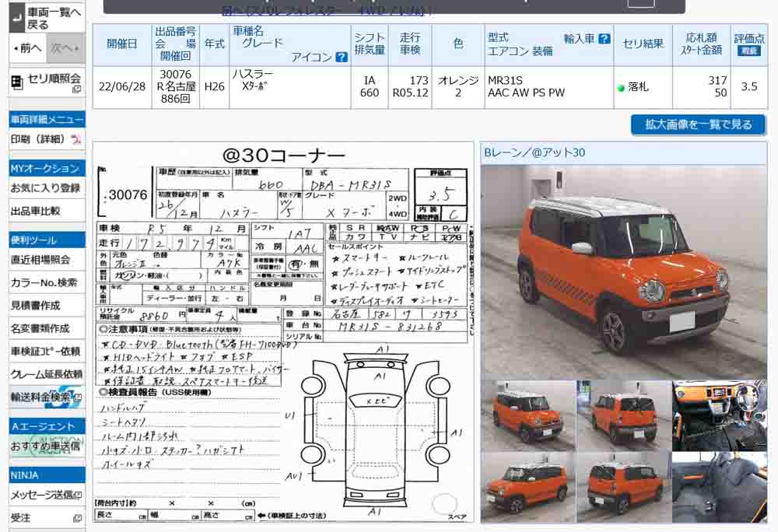Open 出品車比較 menu item

tap(35, 211)
